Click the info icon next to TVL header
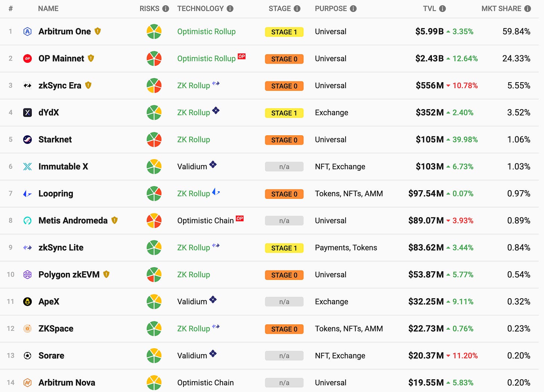 pyautogui.click(x=442, y=9)
